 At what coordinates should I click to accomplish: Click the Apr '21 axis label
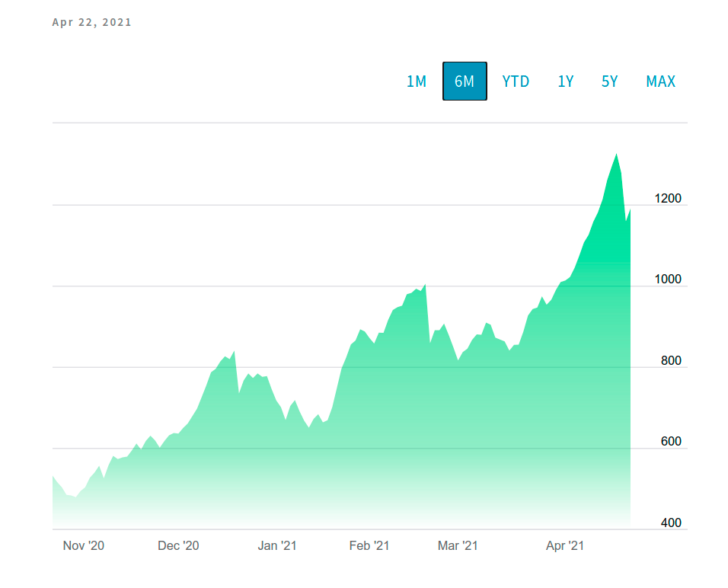tap(564, 545)
